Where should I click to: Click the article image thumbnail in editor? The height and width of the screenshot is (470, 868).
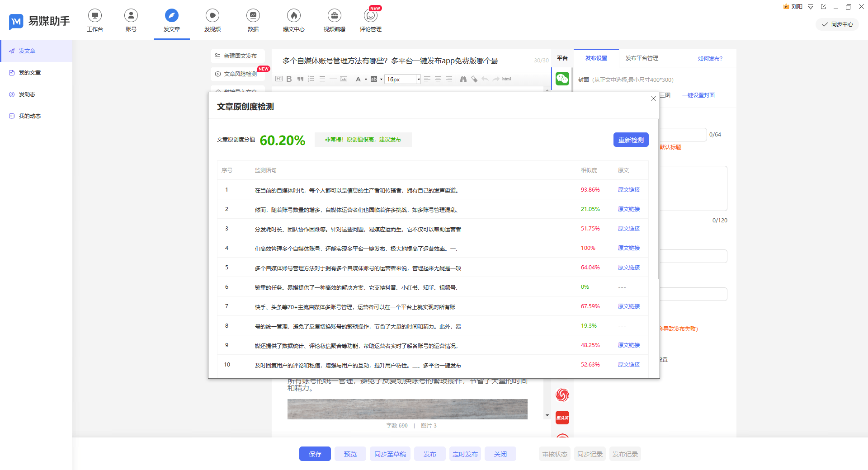(x=407, y=409)
